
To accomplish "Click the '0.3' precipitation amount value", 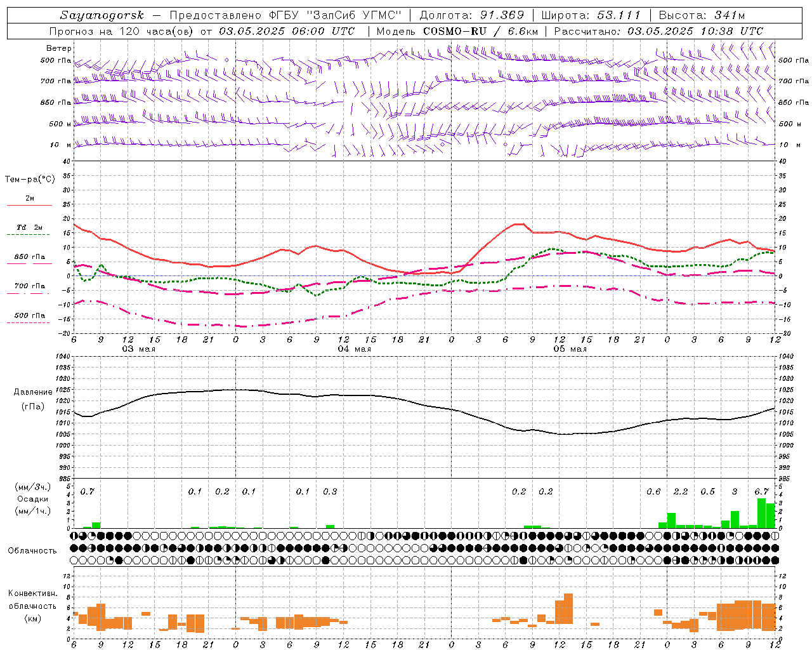I will [330, 492].
